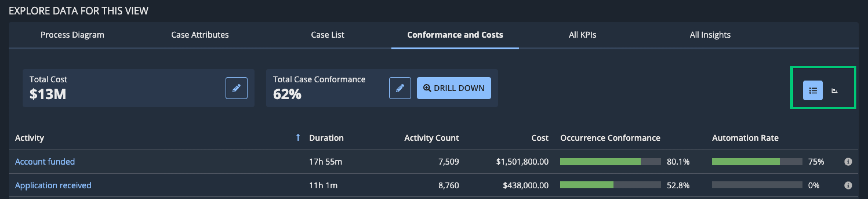Select the 17h 55m duration cell
This screenshot has width=868, height=199.
[x=326, y=162]
